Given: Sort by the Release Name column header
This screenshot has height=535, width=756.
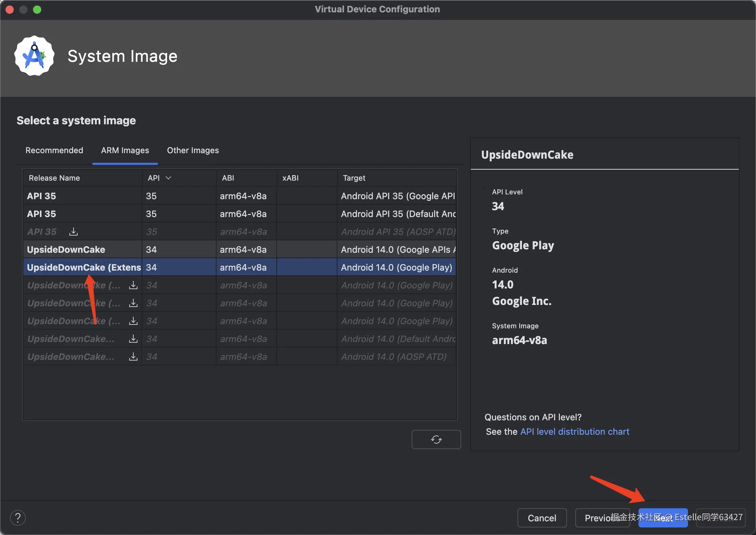Looking at the screenshot, I should pyautogui.click(x=54, y=178).
